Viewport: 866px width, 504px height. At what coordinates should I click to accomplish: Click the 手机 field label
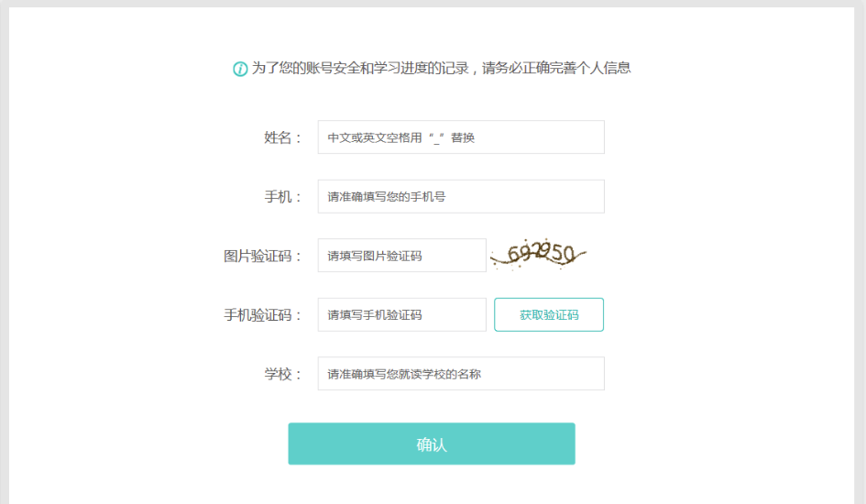[x=282, y=196]
